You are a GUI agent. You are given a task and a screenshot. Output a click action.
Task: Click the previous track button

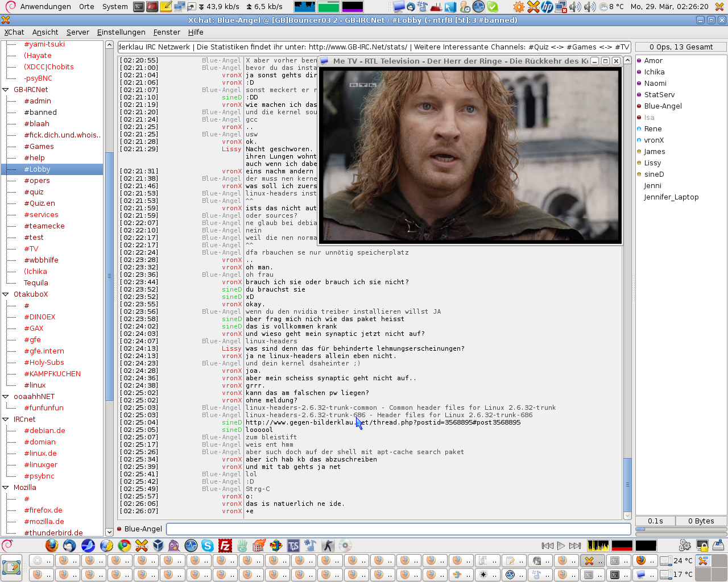[548, 546]
